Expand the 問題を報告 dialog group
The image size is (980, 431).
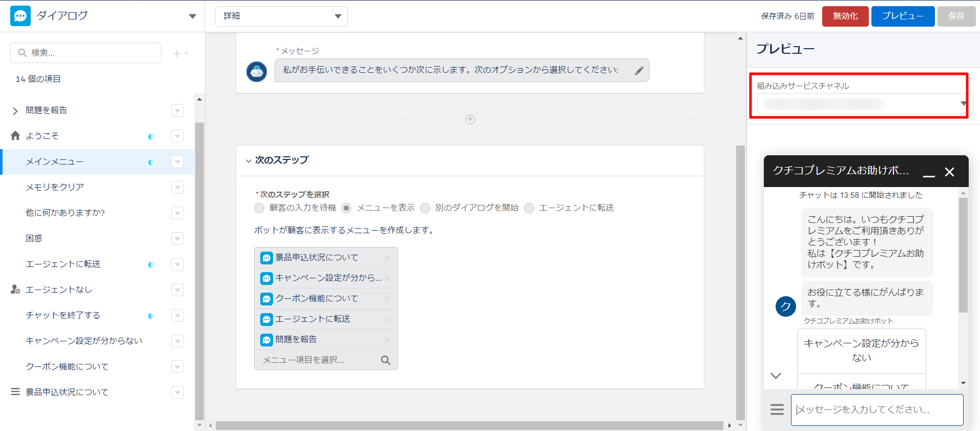point(15,111)
